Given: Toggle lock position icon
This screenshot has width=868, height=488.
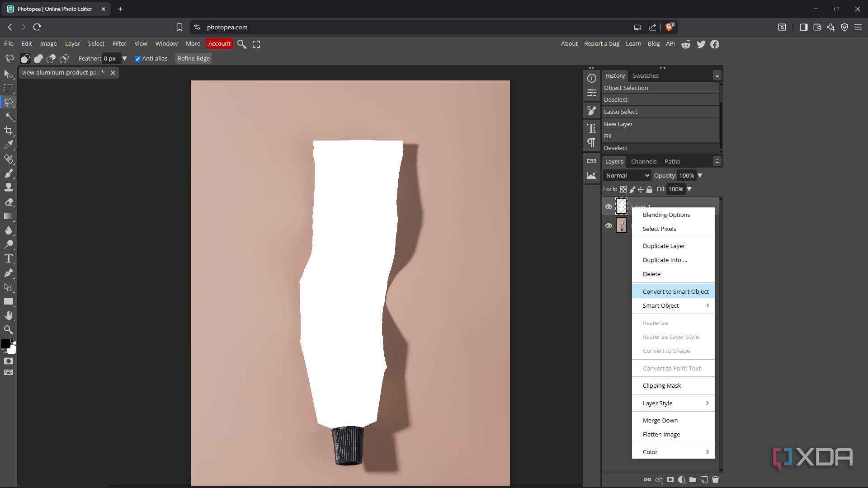Looking at the screenshot, I should (641, 190).
